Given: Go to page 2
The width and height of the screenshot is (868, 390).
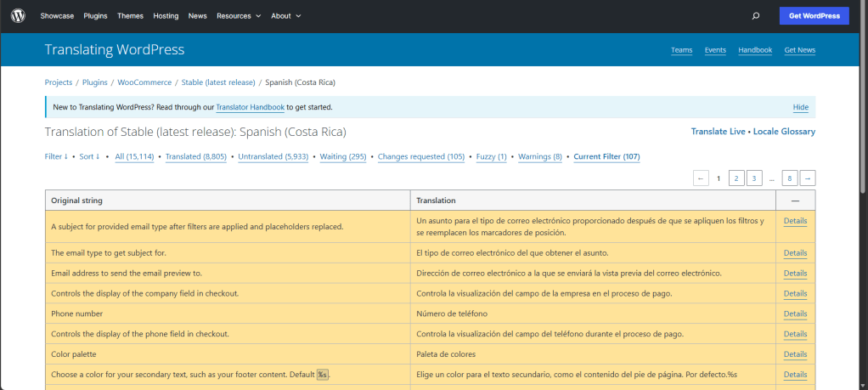Looking at the screenshot, I should tap(736, 178).
